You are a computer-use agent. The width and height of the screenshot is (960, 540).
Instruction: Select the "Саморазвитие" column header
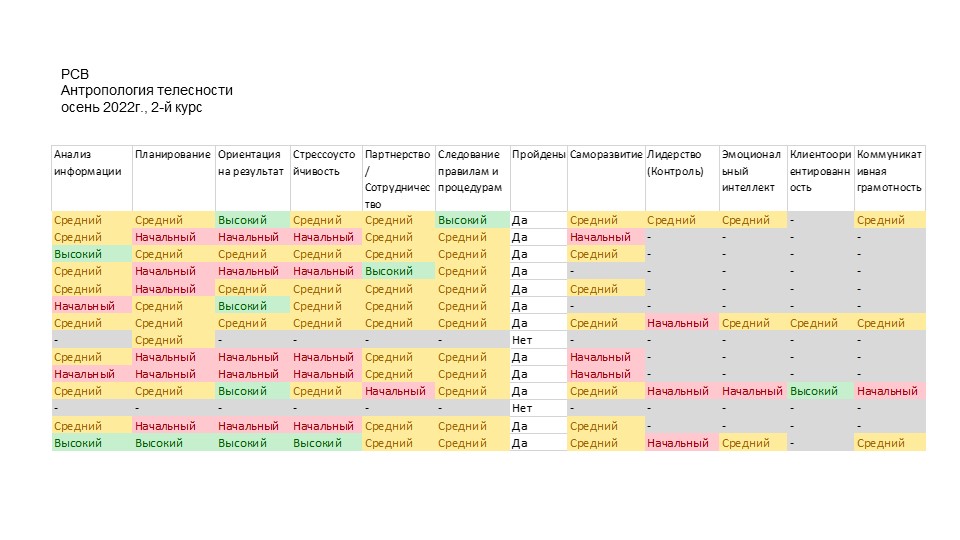(x=605, y=155)
